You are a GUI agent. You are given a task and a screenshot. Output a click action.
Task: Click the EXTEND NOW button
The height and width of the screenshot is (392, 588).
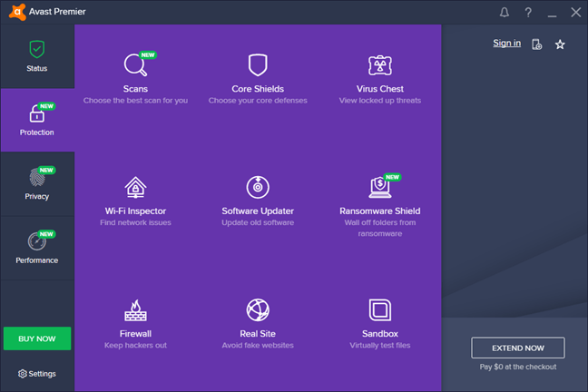(517, 348)
